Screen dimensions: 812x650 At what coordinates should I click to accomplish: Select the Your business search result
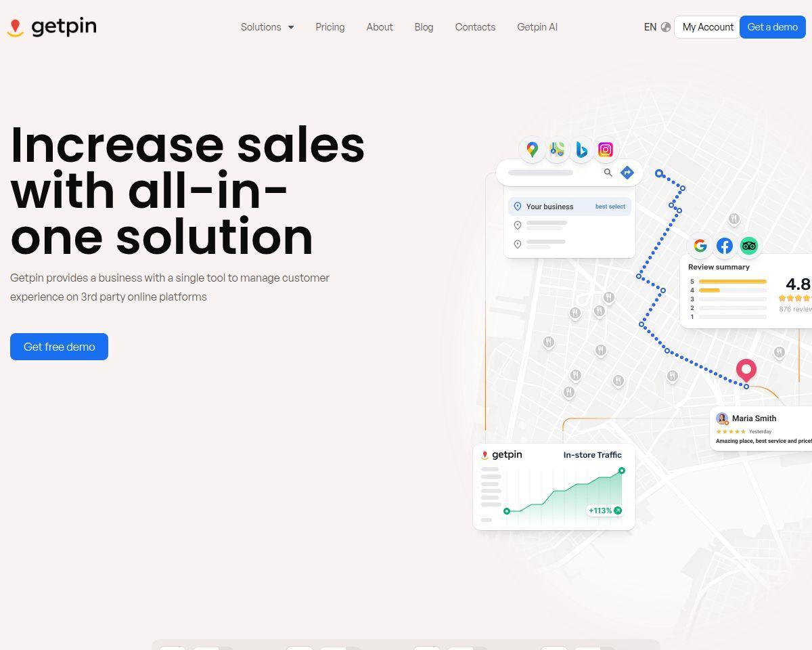(570, 207)
